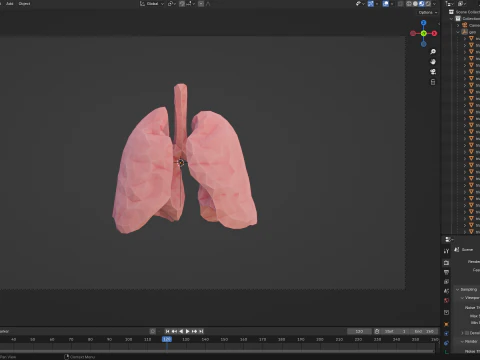The height and width of the screenshot is (360, 480).
Task: Open proportional editing falloff selector
Action: click(208, 4)
